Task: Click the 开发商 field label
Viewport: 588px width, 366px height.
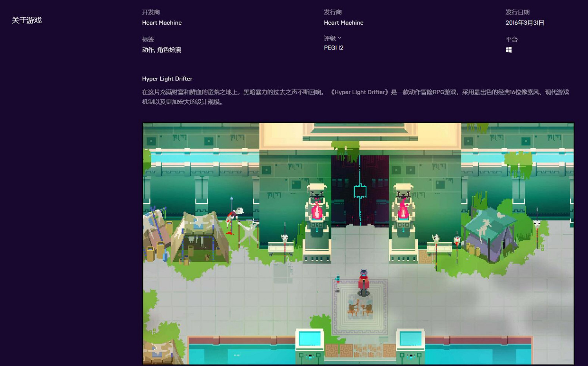Action: pos(151,12)
